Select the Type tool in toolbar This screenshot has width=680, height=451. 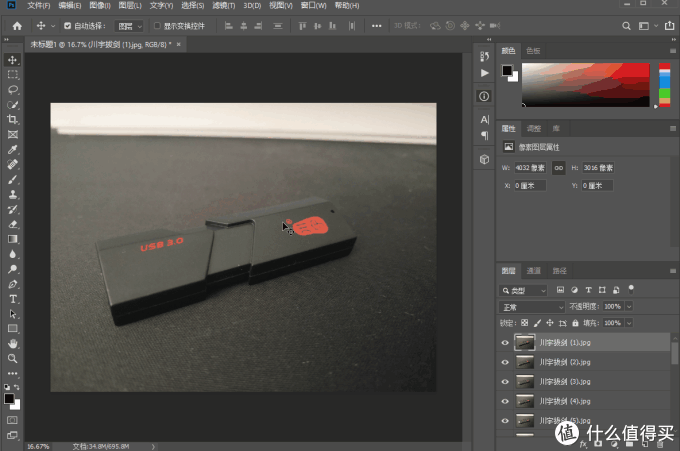tap(13, 298)
